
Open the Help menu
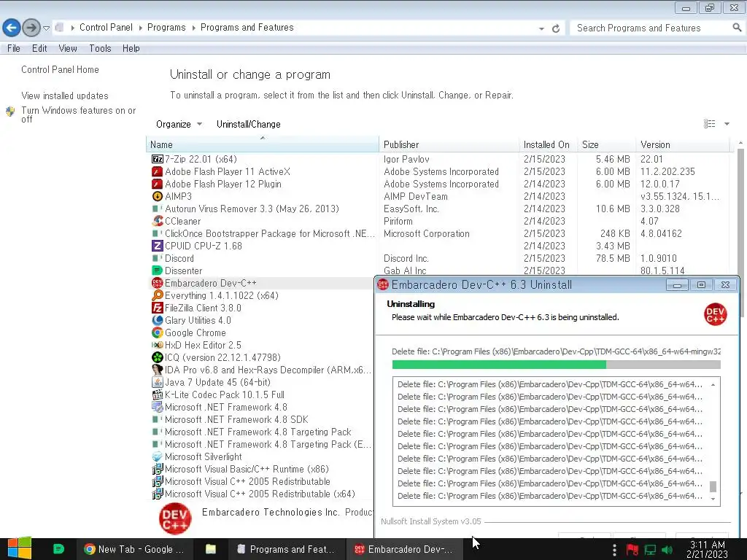(x=131, y=48)
